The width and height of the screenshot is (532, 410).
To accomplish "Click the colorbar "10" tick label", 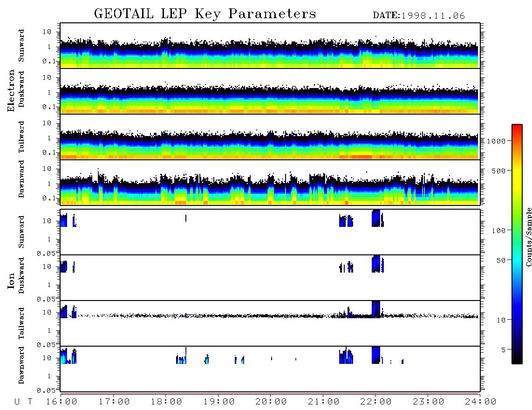I will coord(501,320).
